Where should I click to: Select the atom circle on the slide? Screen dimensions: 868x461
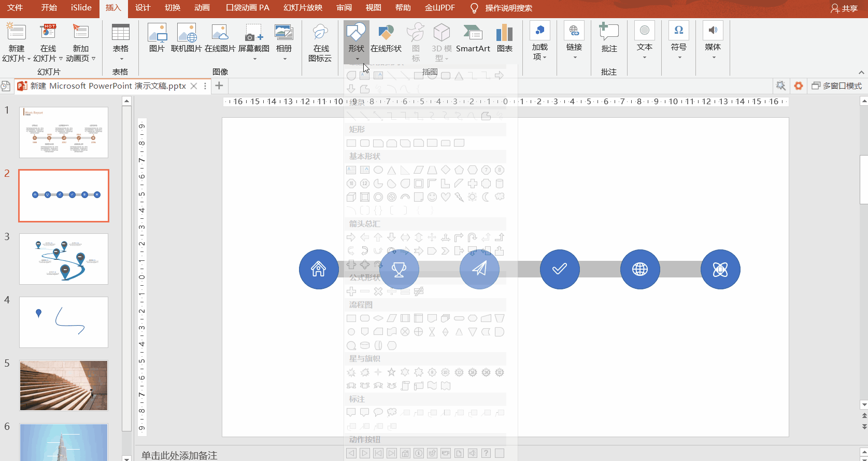[720, 269]
